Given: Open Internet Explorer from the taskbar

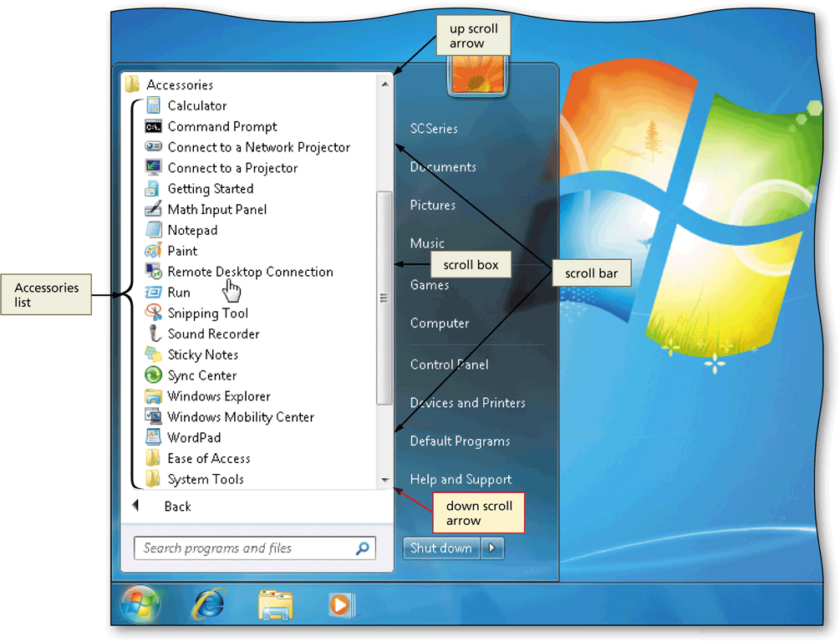Looking at the screenshot, I should click(208, 604).
